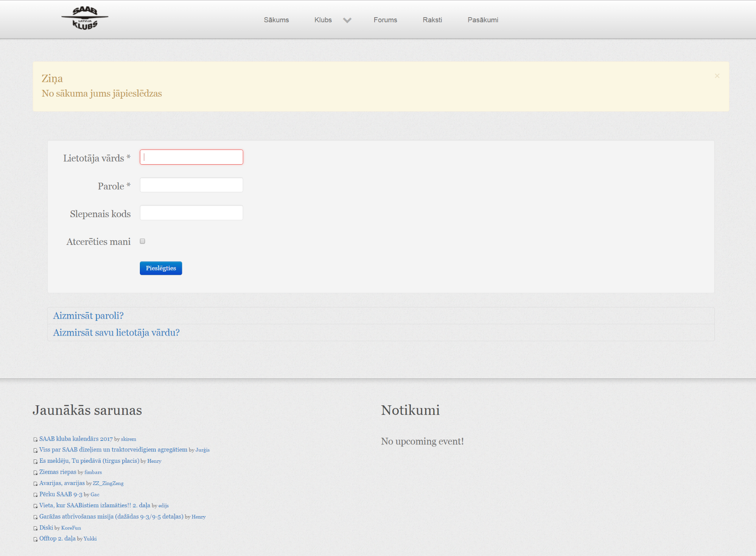Click topic icon beside Ziemas riepas
This screenshot has height=556, width=756.
point(35,472)
